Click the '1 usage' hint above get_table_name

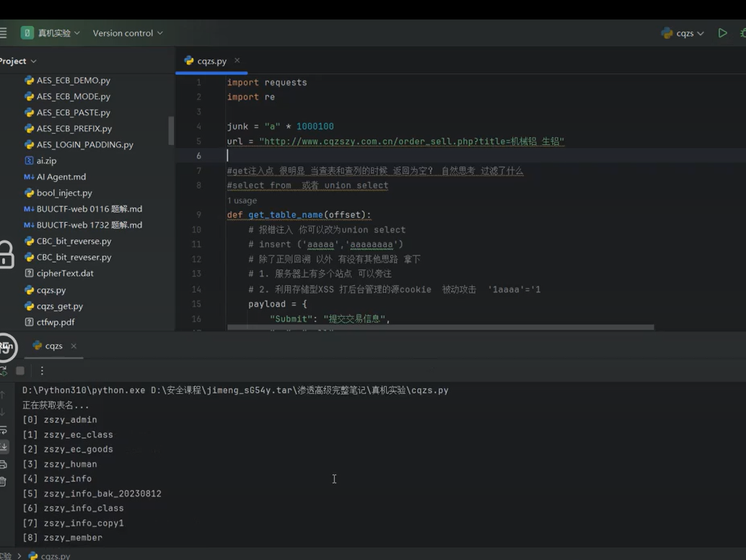point(242,201)
